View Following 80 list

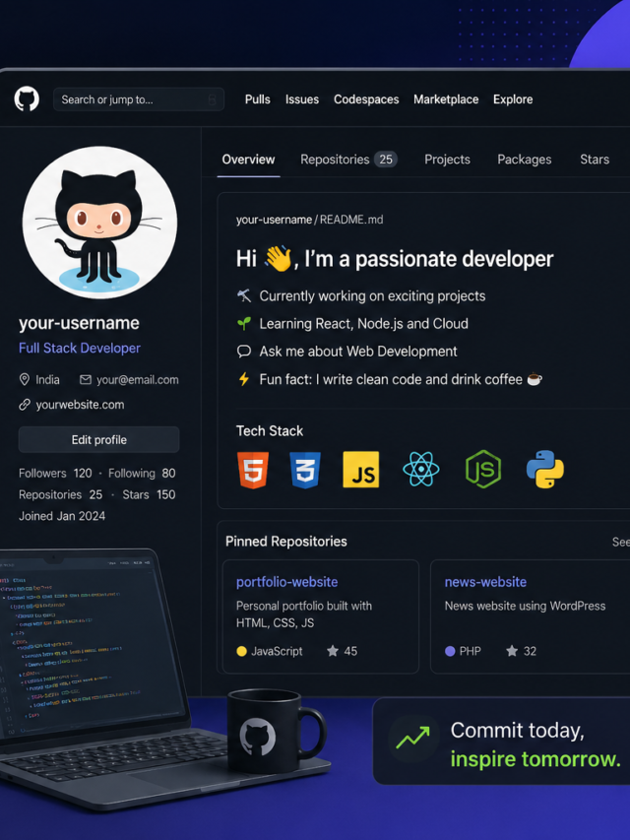[142, 474]
